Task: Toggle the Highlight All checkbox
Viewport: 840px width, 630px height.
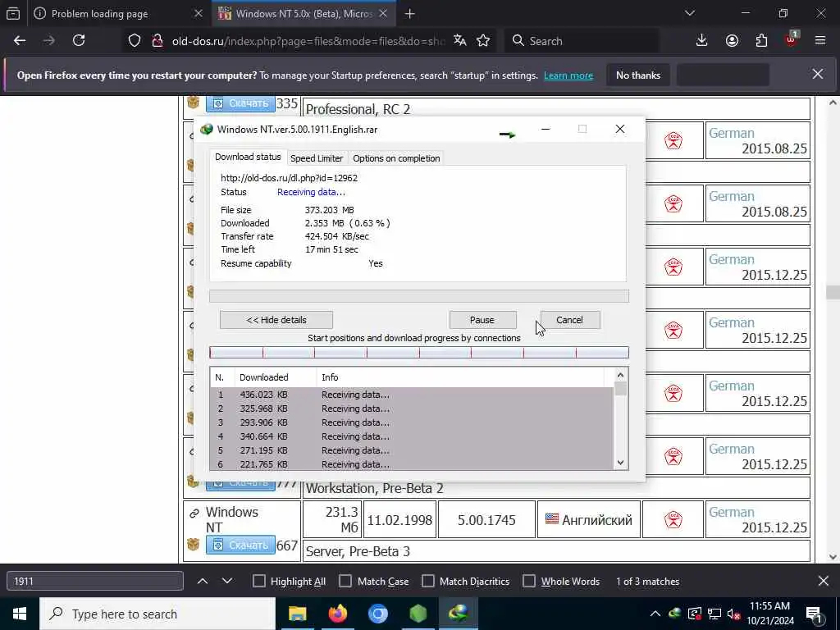Action: [258, 582]
